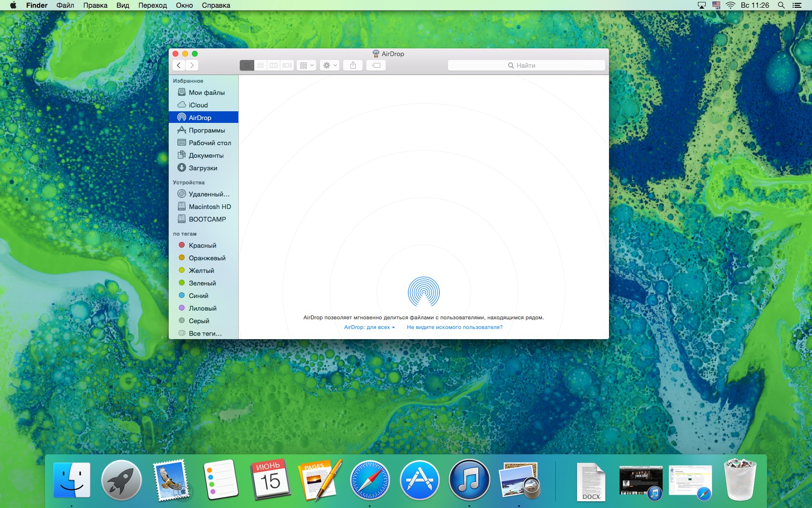812x508 pixels.
Task: Launch Safari from the Dock
Action: [x=370, y=480]
